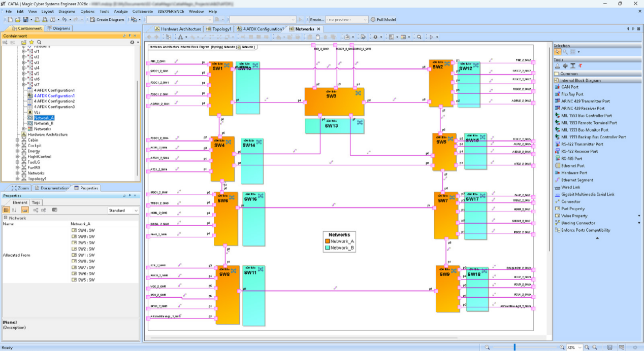Image resolution: width=644 pixels, height=351 pixels.
Task: Select 4 AFDX Configuration2 tree item
Action: pos(54,101)
